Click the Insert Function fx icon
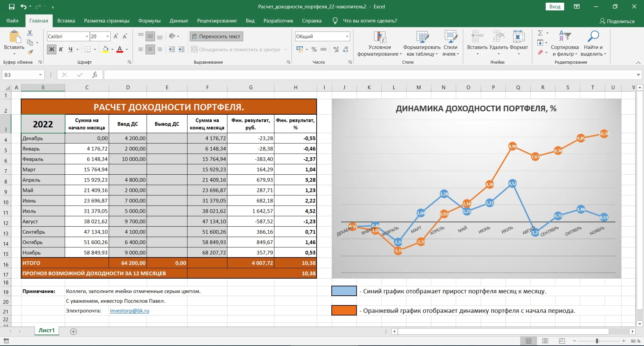This screenshot has width=644, height=346. [x=95, y=75]
